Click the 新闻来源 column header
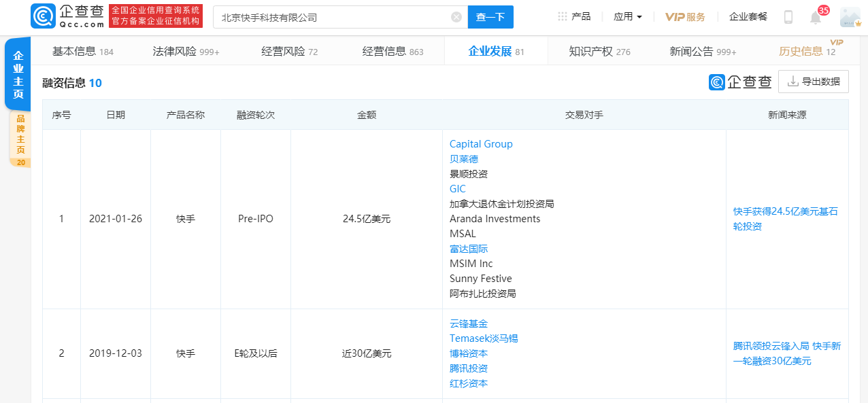Viewport: 868px width, 403px height. [787, 115]
